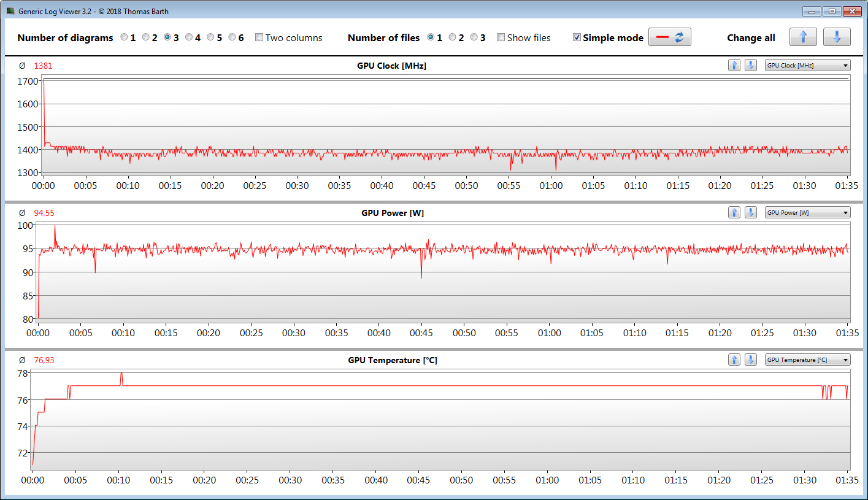The height and width of the screenshot is (500, 868).
Task: Click the down arrow beside GPU Temperature dropdown
Action: pos(750,360)
